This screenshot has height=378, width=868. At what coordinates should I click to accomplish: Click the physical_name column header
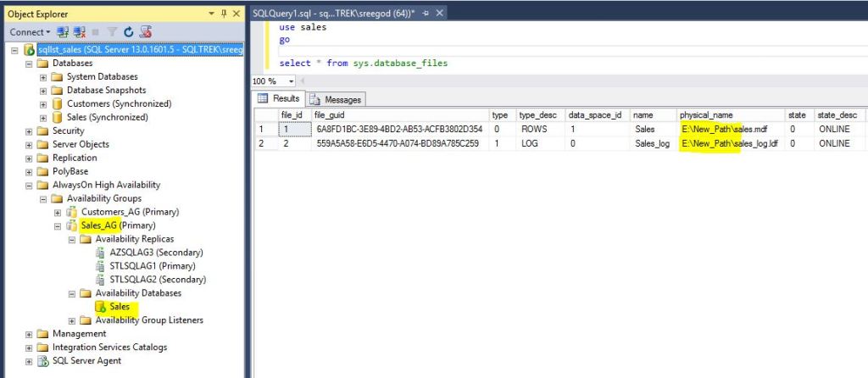point(705,115)
